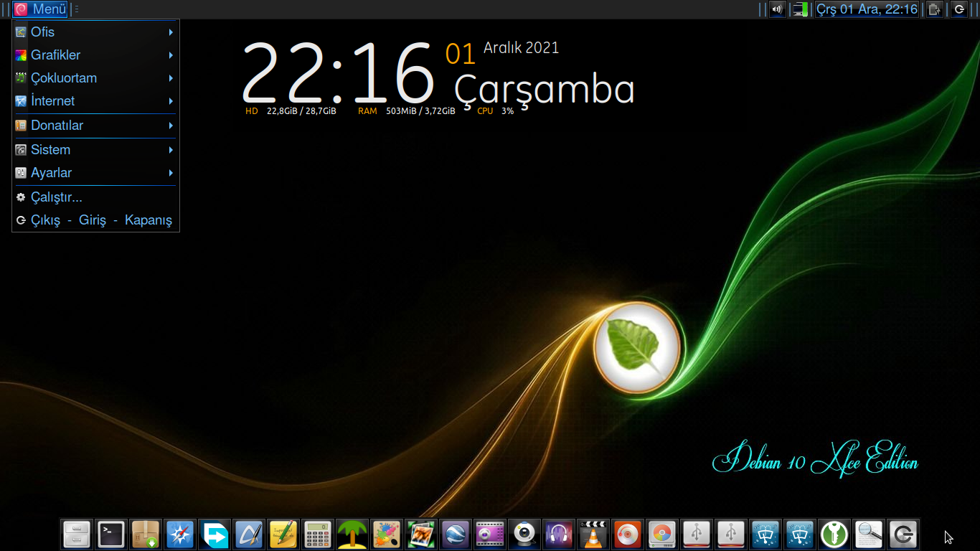The width and height of the screenshot is (980, 551).
Task: Open the Donatılar menu category
Action: click(95, 126)
